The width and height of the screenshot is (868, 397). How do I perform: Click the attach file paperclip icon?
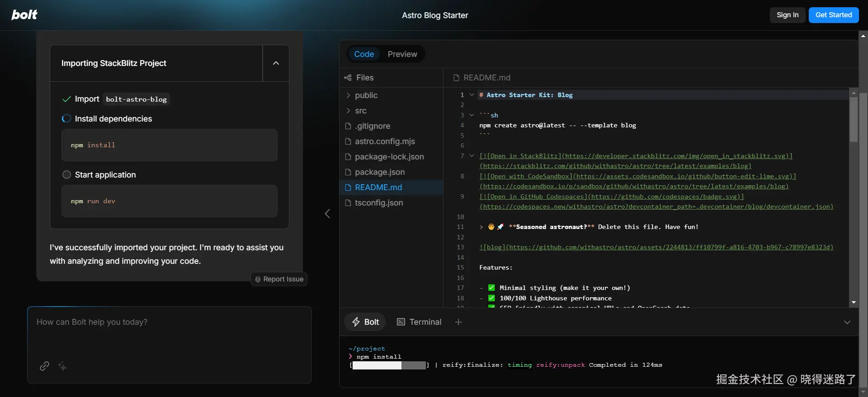tap(44, 366)
